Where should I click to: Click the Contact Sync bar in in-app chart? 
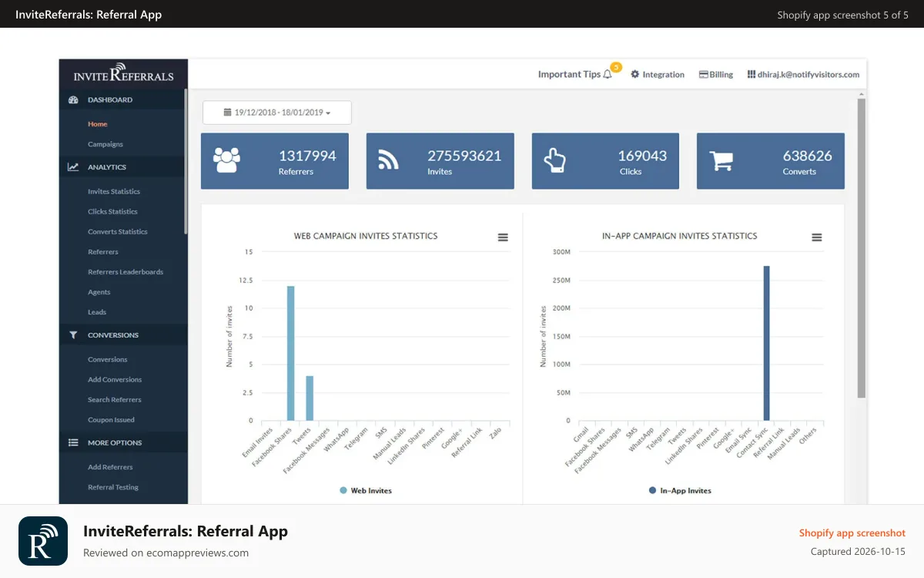pos(767,344)
